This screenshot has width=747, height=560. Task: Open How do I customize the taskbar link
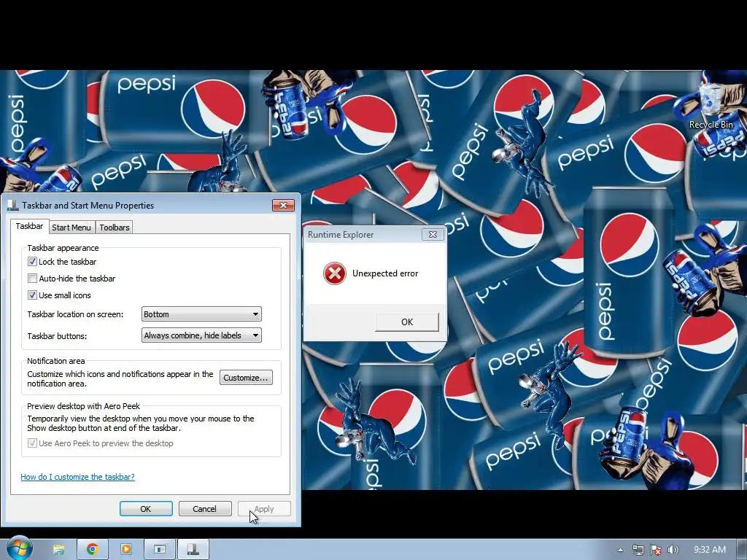(x=77, y=477)
